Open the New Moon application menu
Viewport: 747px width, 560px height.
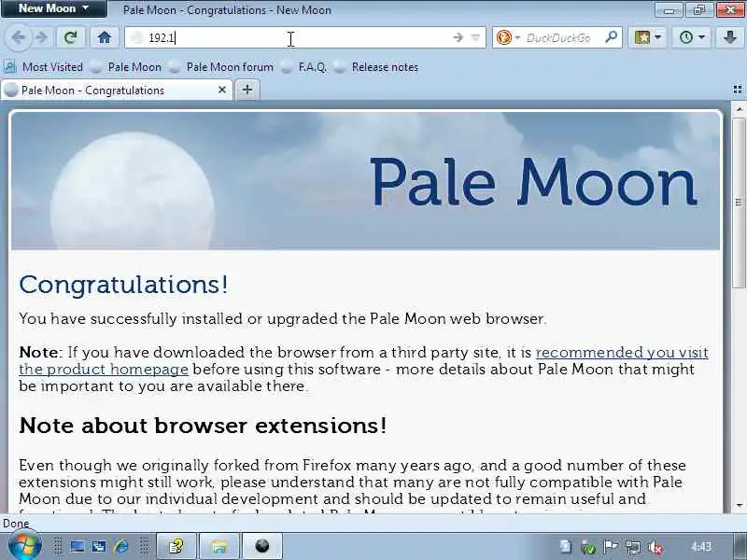point(53,8)
